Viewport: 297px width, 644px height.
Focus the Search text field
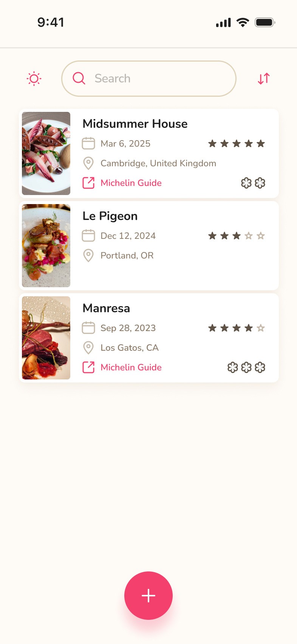click(x=149, y=79)
